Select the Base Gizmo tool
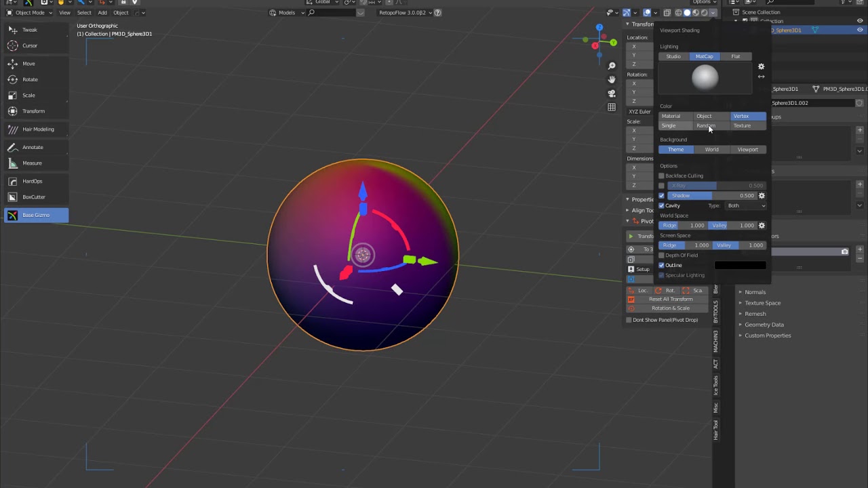Image resolution: width=868 pixels, height=488 pixels. [36, 215]
